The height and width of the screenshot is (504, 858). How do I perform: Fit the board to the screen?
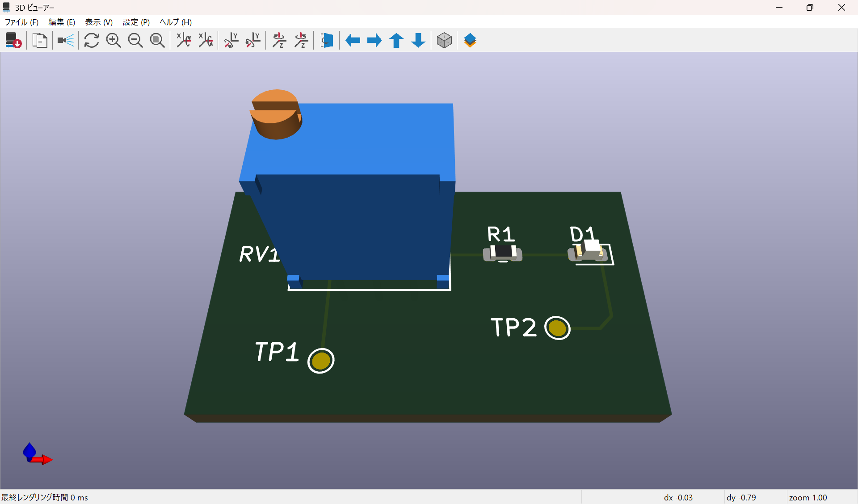coord(157,40)
